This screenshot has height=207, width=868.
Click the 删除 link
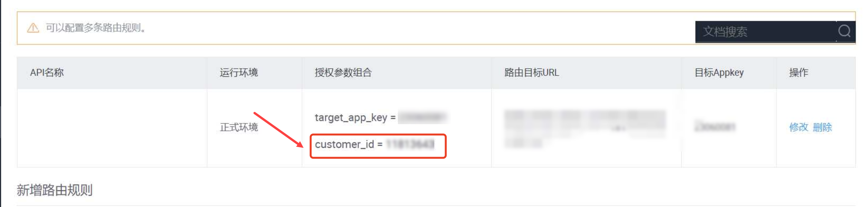[x=822, y=127]
